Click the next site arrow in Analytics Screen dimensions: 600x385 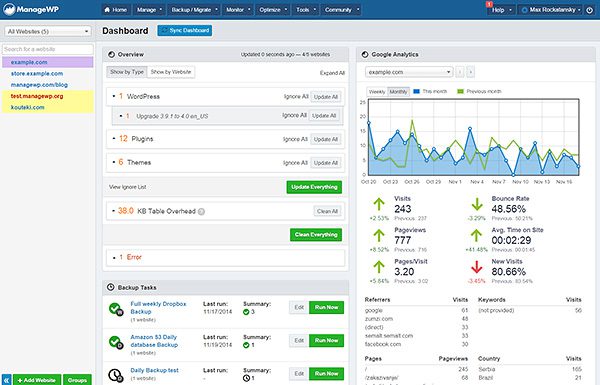471,72
